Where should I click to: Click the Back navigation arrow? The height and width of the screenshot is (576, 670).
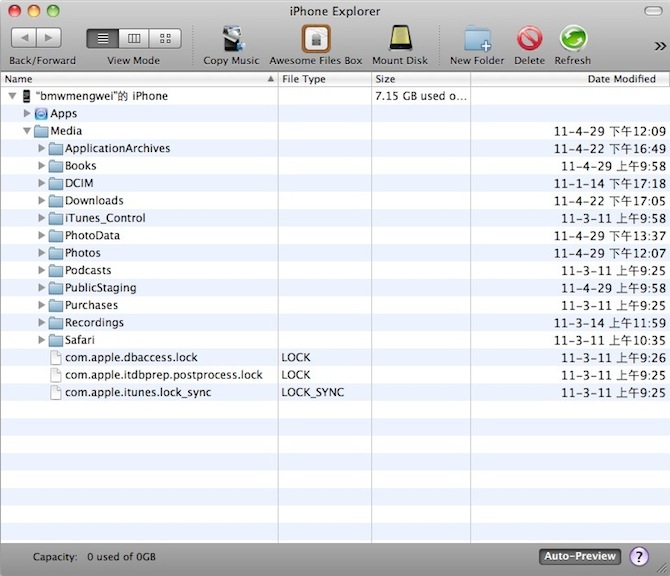click(24, 38)
